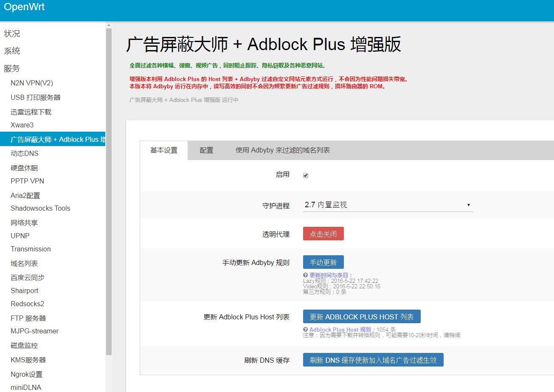554x392 pixels.
Task: Open USB 打印服务器 page
Action: [x=36, y=97]
